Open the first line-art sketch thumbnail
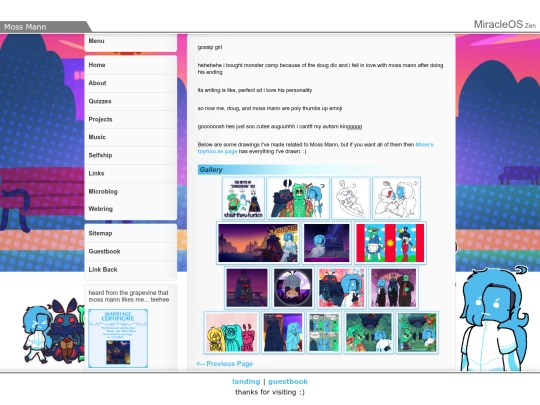 [x=351, y=198]
